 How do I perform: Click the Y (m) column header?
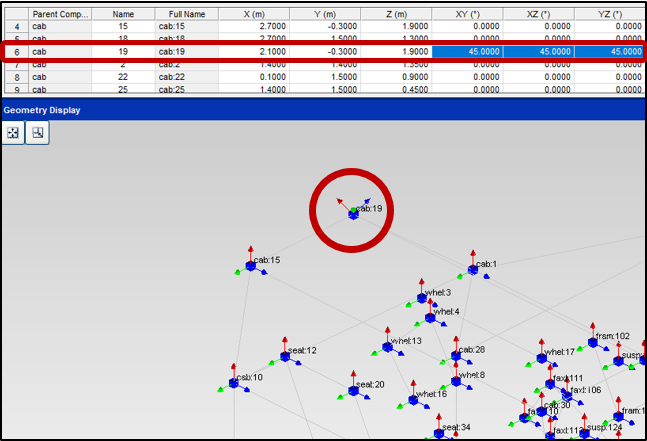[x=325, y=14]
